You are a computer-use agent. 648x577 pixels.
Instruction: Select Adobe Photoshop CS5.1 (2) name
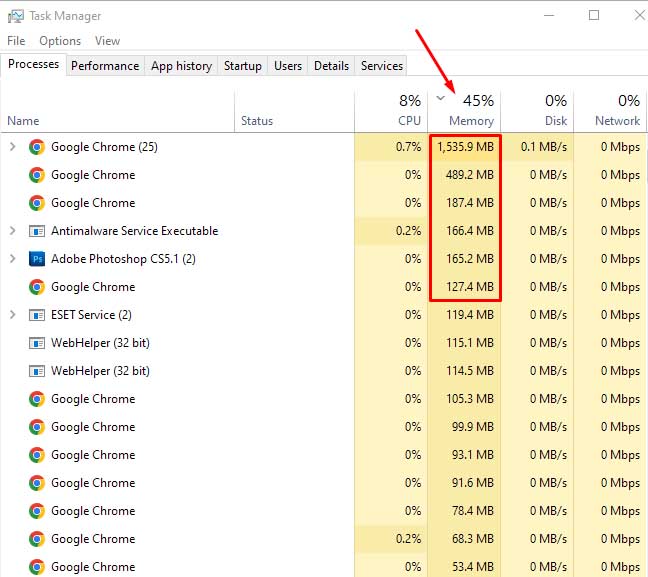(x=123, y=259)
